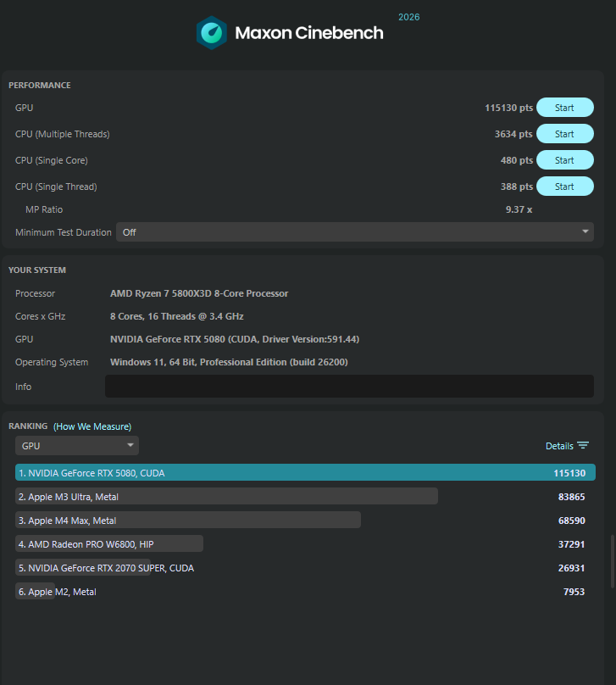This screenshot has height=685, width=616.
Task: Click the Maxon Cinebench title text
Action: pos(309,33)
